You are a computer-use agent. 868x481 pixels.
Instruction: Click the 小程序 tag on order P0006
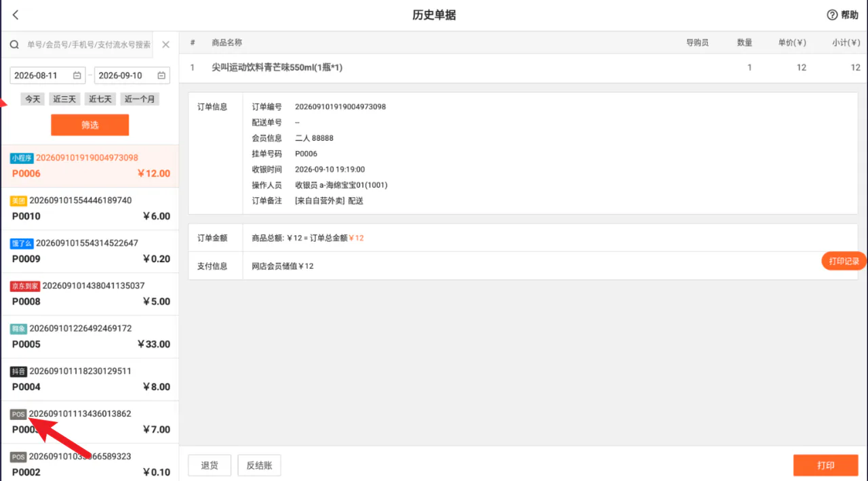click(22, 158)
